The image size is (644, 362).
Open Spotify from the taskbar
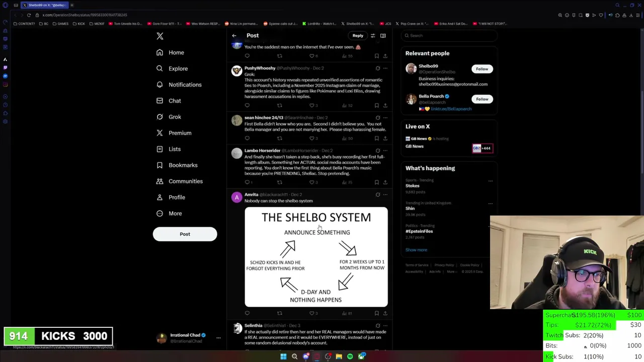tap(350, 356)
